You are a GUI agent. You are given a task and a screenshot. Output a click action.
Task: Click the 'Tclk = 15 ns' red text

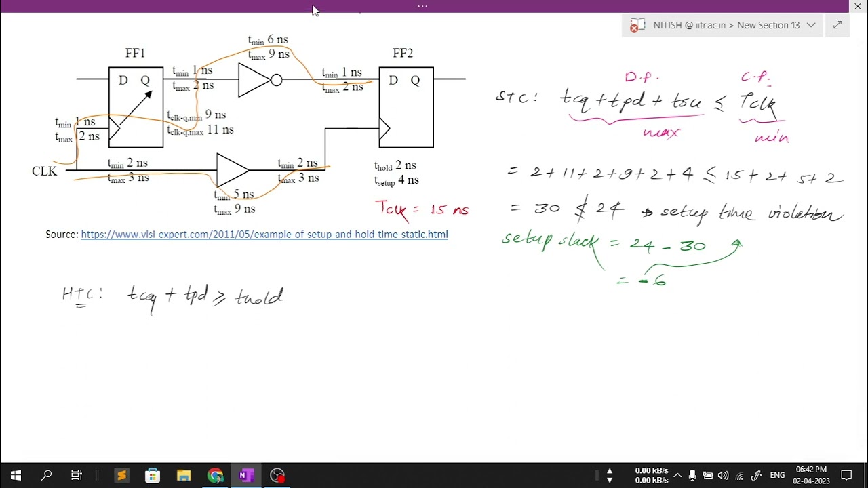click(422, 209)
